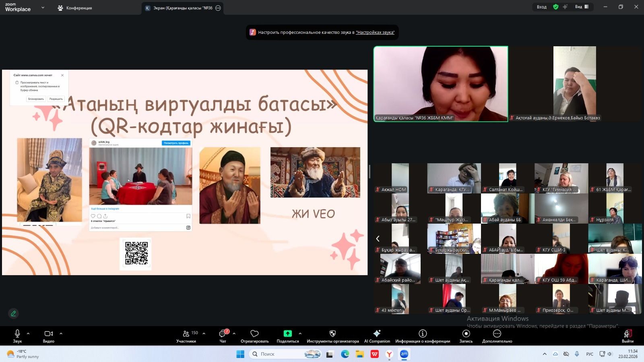Open the meeting information icon
The image size is (644, 362).
423,333
